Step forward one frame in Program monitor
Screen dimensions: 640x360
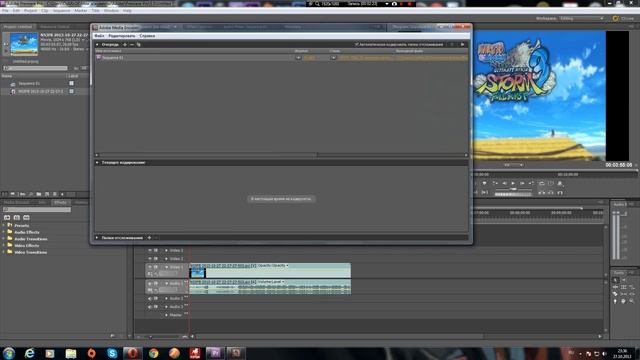pyautogui.click(x=522, y=184)
